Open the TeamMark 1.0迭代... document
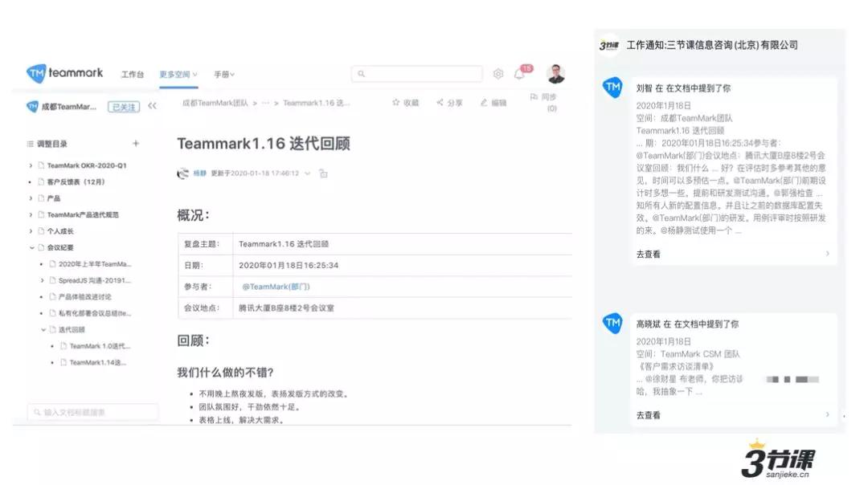868x485 pixels. point(100,346)
